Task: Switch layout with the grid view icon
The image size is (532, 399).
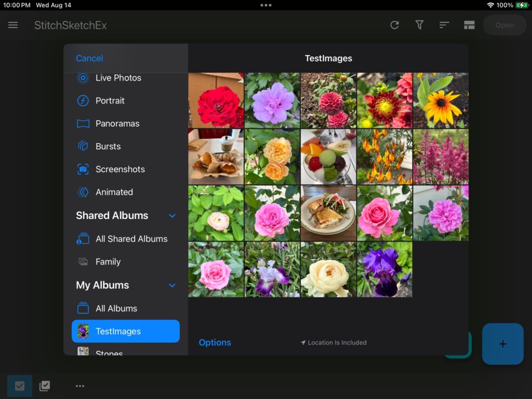Action: pos(469,25)
